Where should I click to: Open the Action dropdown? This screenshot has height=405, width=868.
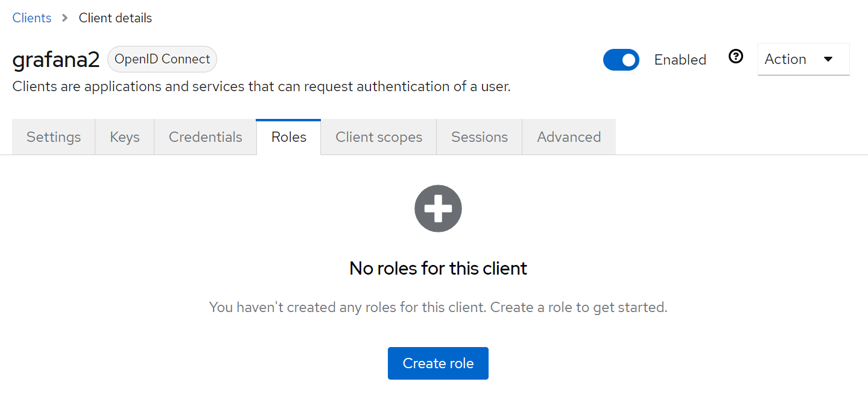[x=803, y=59]
